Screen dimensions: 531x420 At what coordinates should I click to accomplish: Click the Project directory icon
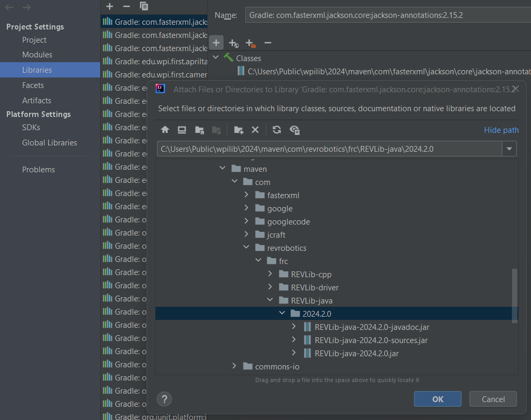pos(199,130)
